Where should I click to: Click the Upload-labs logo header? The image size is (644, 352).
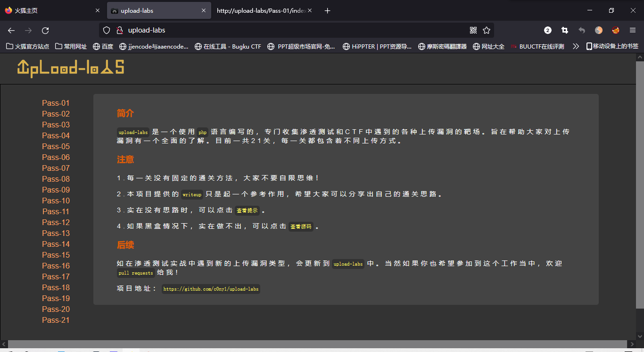pos(71,68)
